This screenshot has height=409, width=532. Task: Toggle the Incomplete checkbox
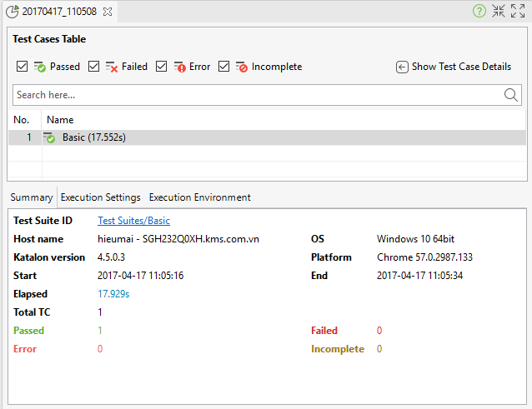coord(224,67)
